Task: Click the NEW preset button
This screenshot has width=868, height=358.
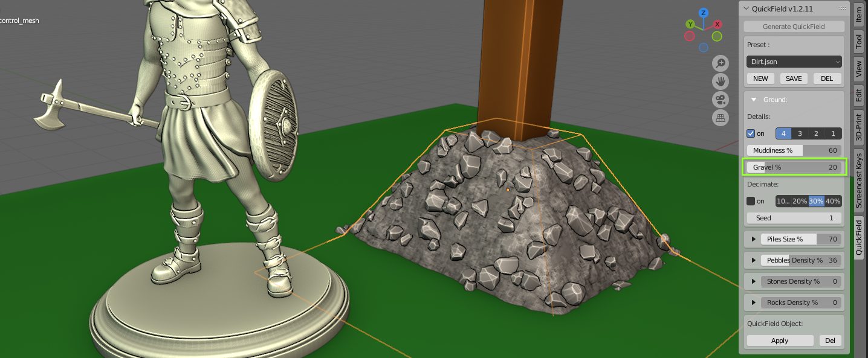Action: pos(760,78)
